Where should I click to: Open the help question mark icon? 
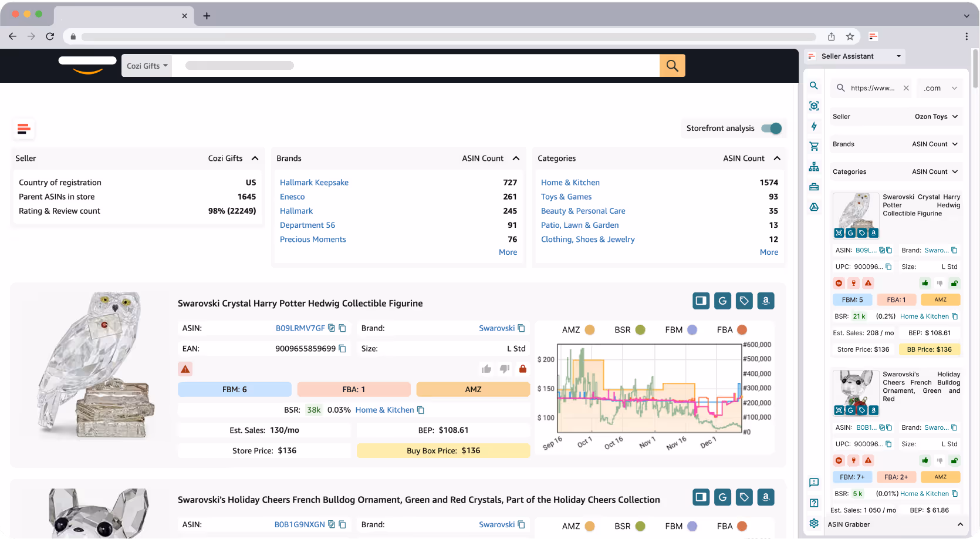[x=813, y=503]
